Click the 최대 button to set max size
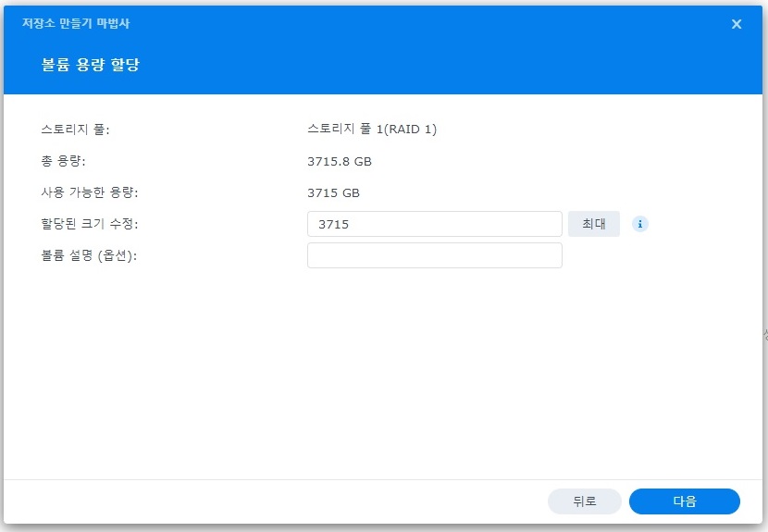 click(594, 224)
